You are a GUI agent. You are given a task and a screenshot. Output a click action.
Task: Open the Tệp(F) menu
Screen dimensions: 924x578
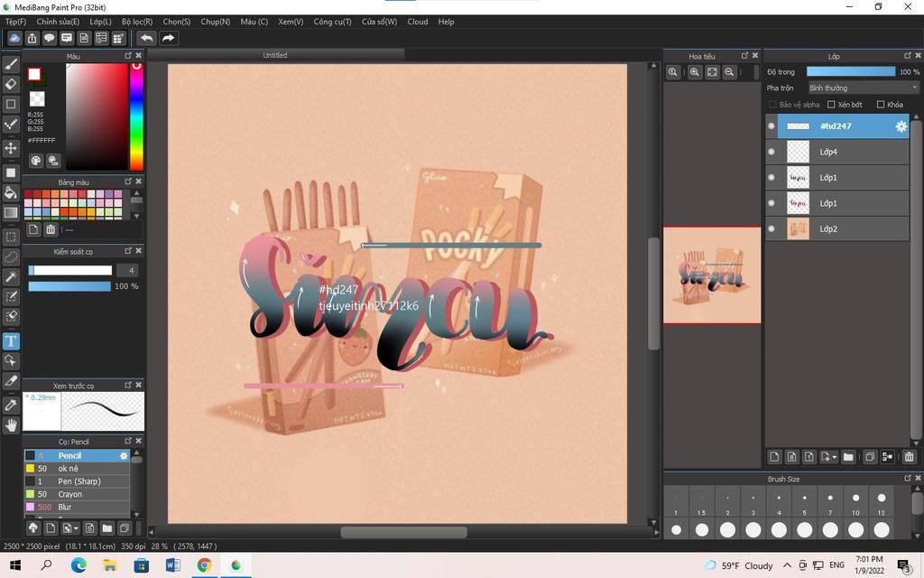click(16, 22)
